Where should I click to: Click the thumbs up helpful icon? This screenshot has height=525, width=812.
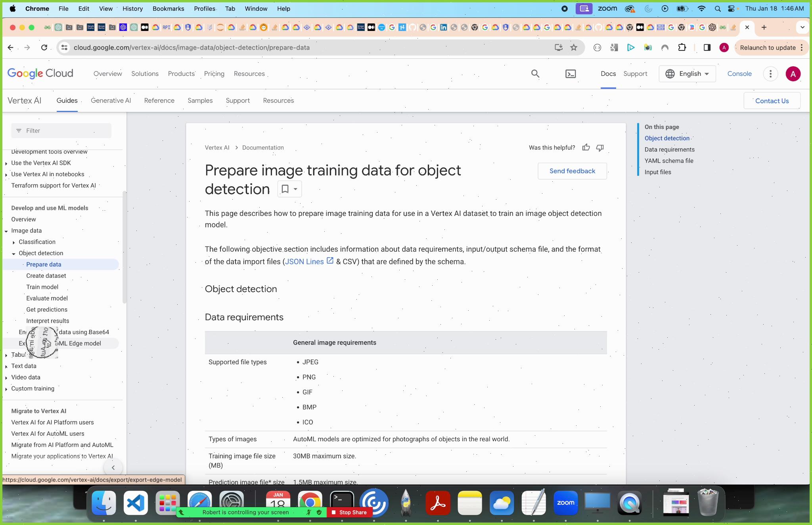point(586,148)
